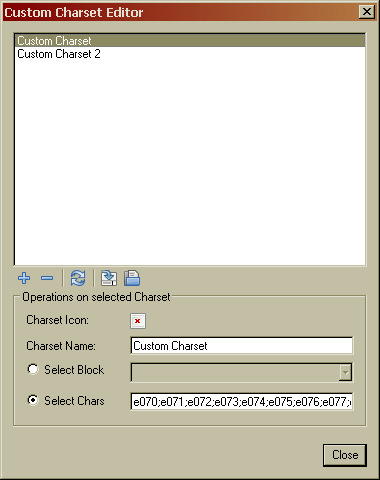Select the 'Custom Charset' list entry
Screen dimensions: 380x480
pos(190,41)
